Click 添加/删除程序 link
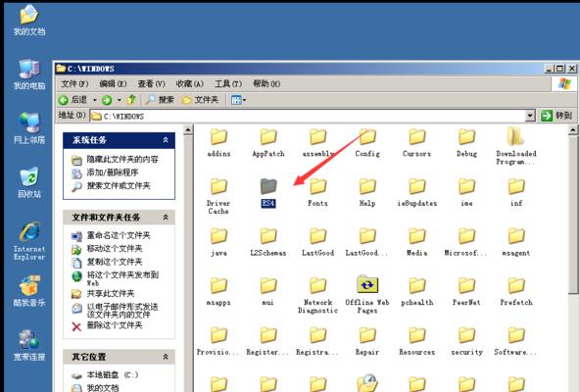This screenshot has width=580, height=392. (113, 172)
